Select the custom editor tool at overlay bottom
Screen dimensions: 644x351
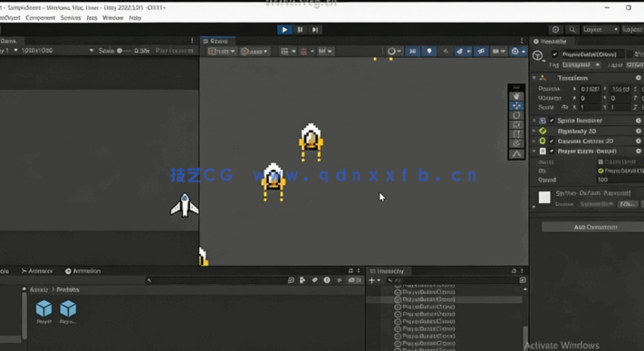[516, 154]
